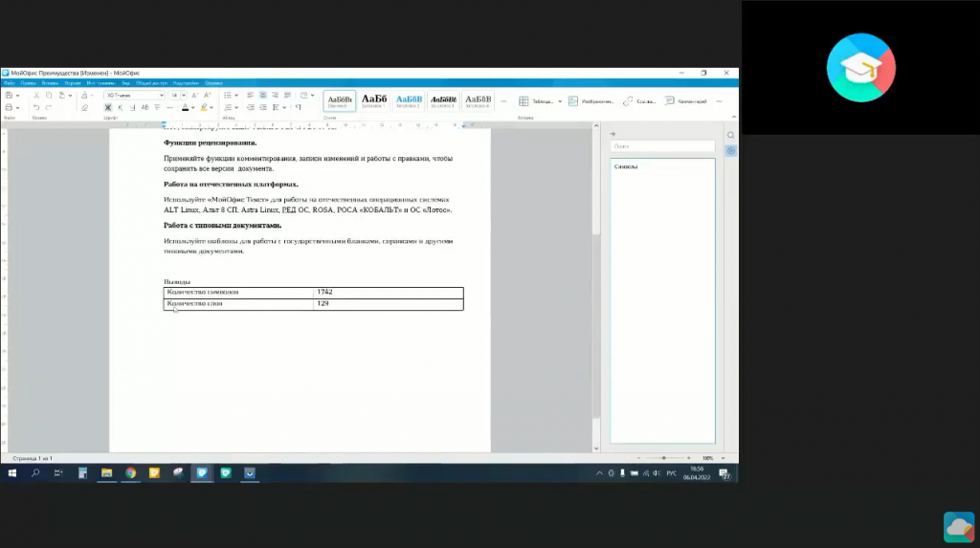This screenshot has height=548, width=980.
Task: Apply the Обычный paragraph style
Action: pyautogui.click(x=340, y=100)
